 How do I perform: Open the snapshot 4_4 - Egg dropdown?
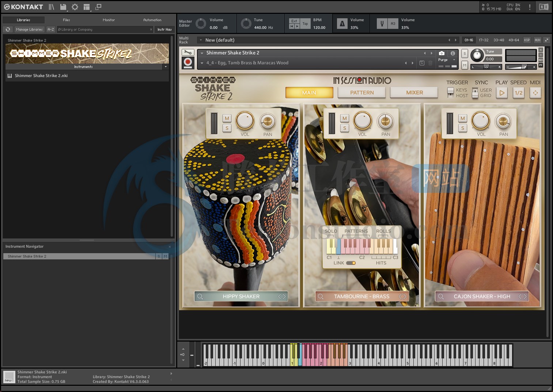tap(202, 63)
